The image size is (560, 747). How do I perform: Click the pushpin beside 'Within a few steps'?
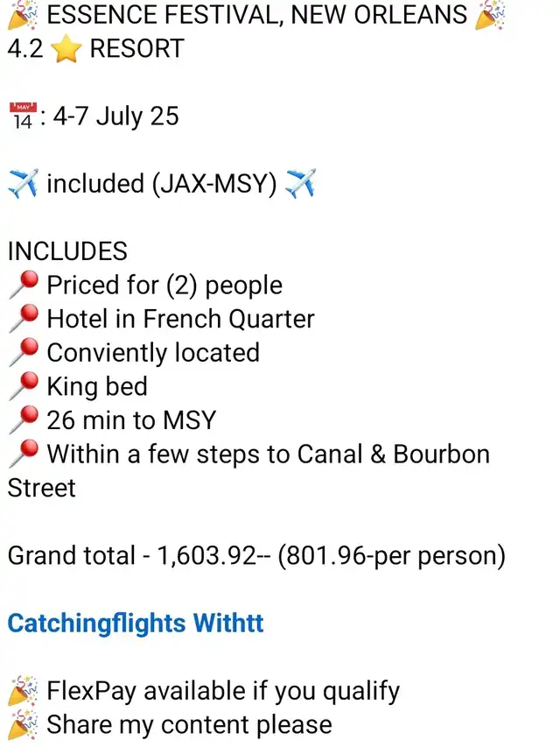tap(23, 454)
